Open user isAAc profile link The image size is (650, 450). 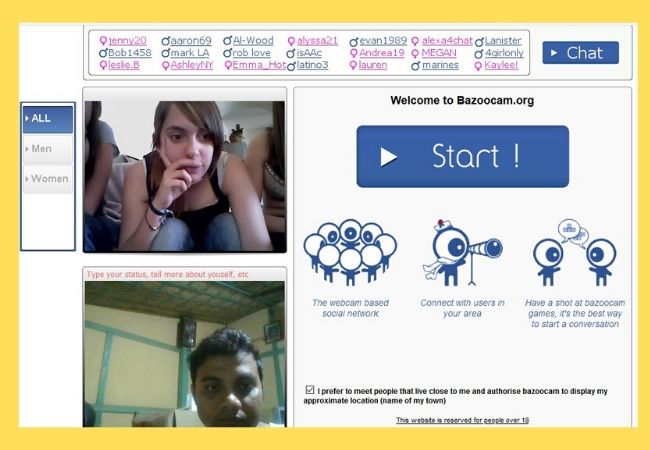tap(309, 53)
